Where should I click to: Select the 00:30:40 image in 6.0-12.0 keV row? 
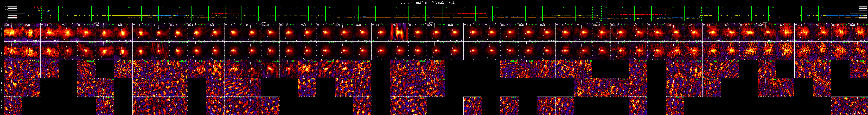pos(454,51)
